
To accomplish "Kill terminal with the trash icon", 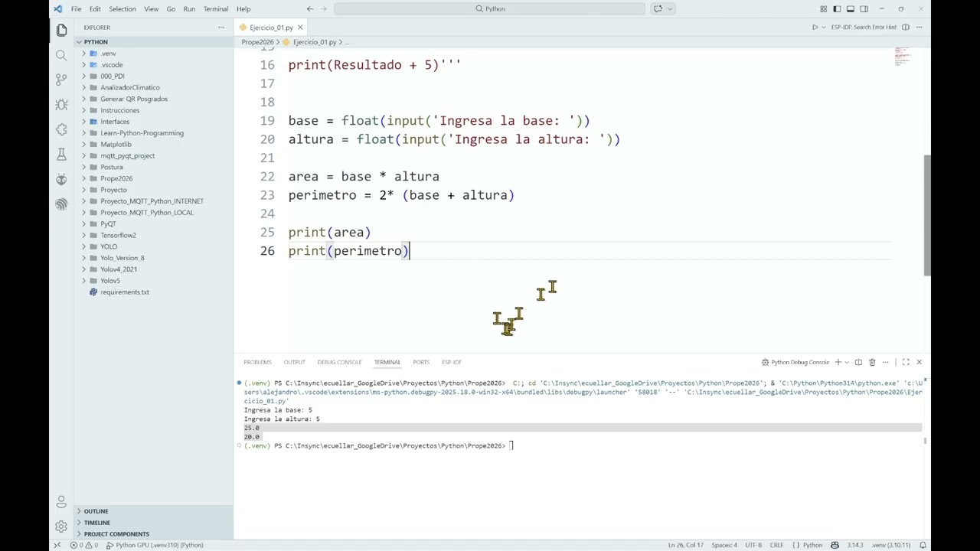I will [872, 362].
